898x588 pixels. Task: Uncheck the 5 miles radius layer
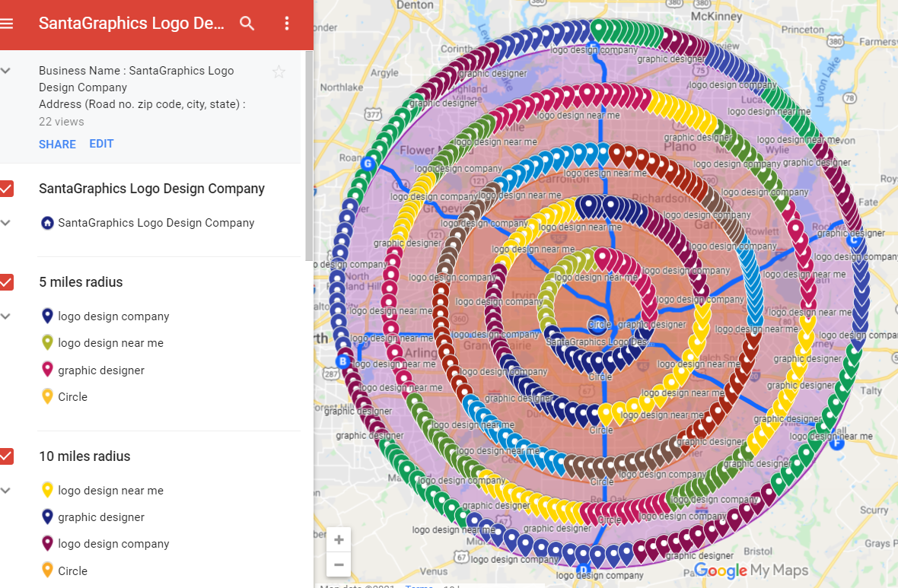8,282
